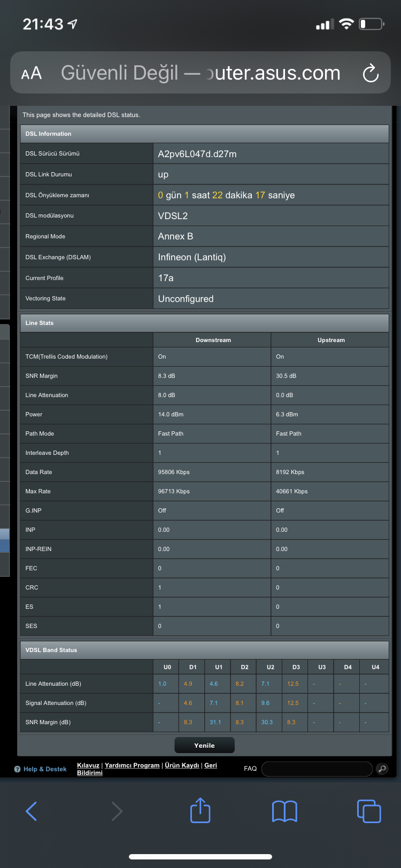Select downstream Path Mode Fast Path
Image resolution: width=401 pixels, height=868 pixels.
click(171, 433)
